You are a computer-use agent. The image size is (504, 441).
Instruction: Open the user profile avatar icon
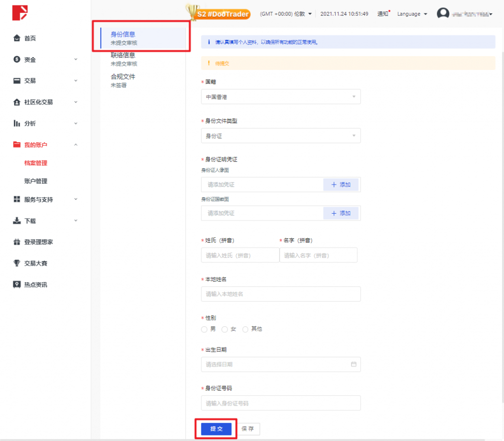tap(443, 14)
